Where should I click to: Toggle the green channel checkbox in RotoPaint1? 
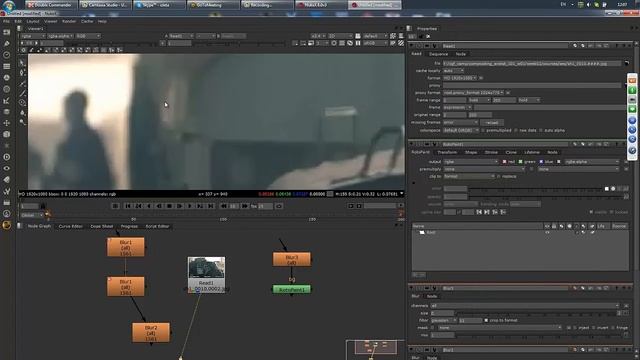(520, 162)
